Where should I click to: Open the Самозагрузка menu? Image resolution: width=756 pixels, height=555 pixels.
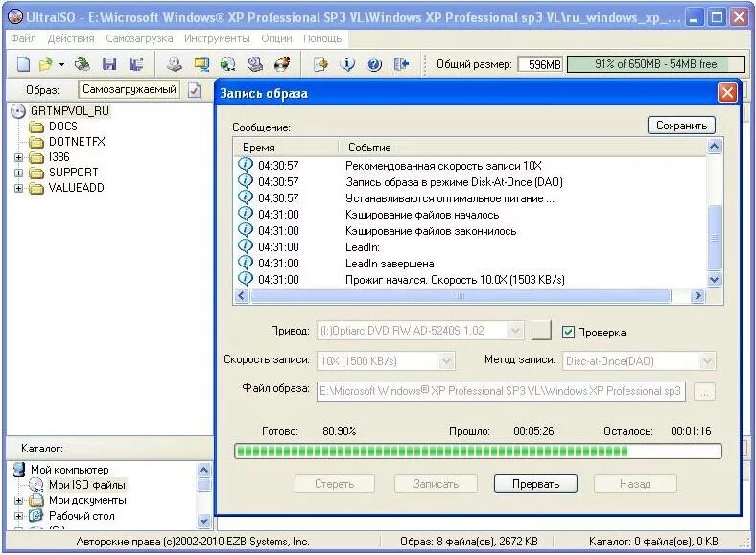139,38
